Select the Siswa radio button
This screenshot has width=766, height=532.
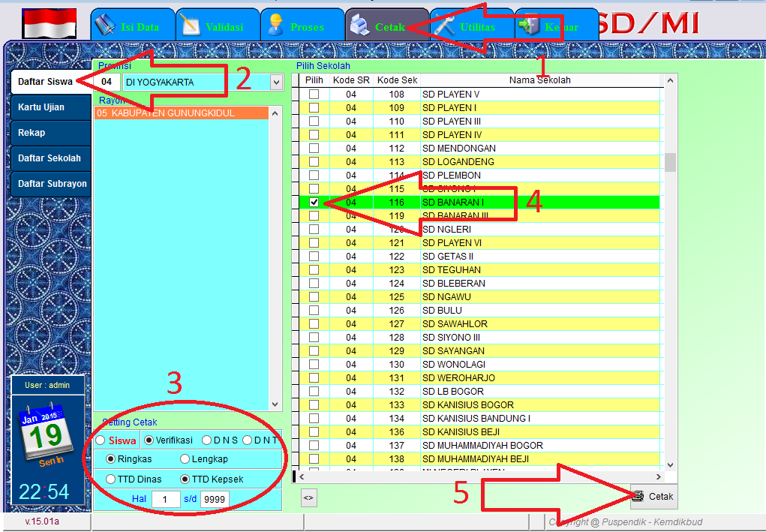(x=101, y=440)
